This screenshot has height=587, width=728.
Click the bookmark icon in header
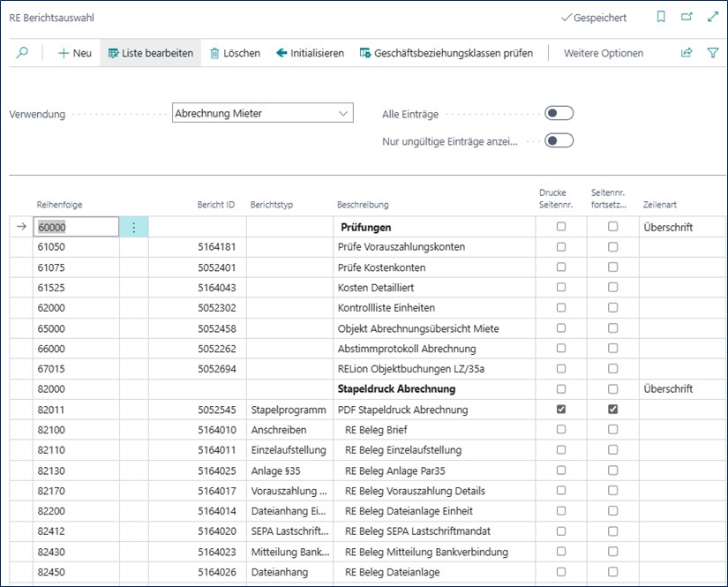pos(661,17)
